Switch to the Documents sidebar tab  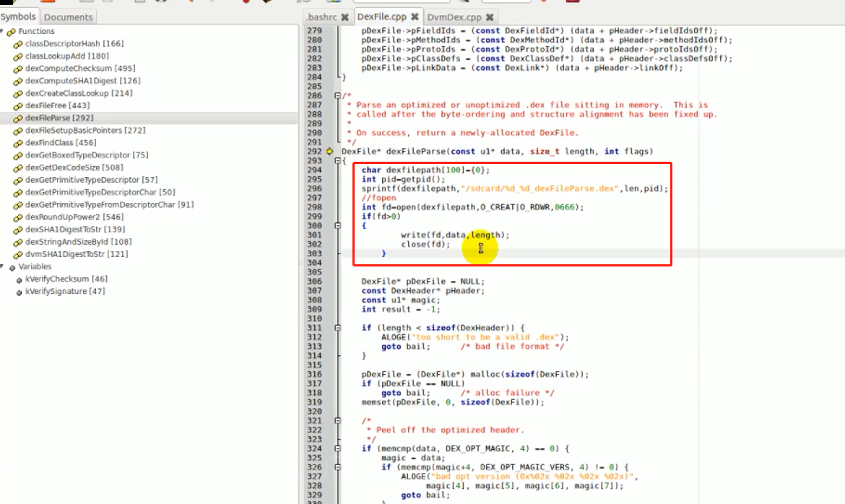(68, 17)
